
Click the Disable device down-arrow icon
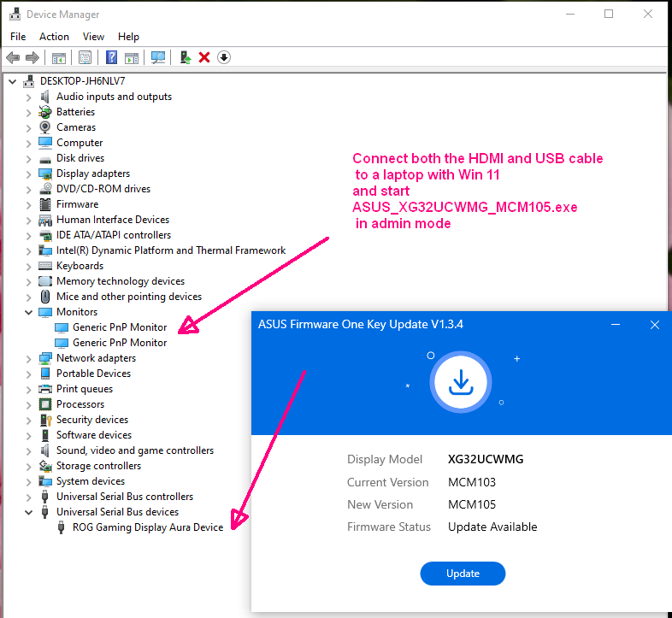224,57
